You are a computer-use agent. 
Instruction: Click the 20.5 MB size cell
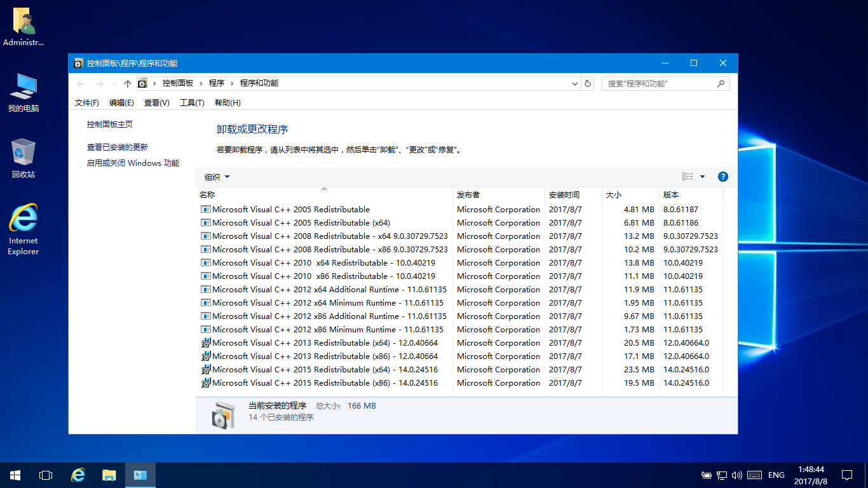pyautogui.click(x=639, y=343)
